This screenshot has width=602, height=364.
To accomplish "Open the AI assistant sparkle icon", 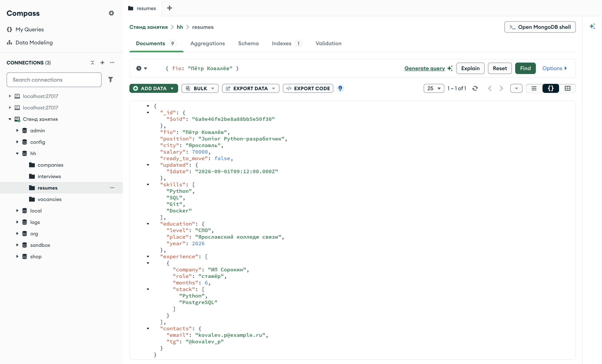I will click(592, 26).
